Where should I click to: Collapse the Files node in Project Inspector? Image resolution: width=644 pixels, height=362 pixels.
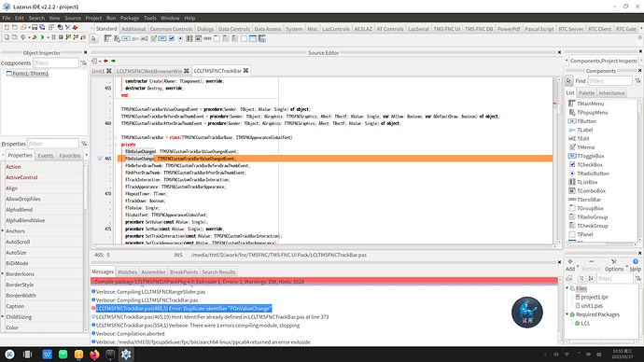click(x=567, y=288)
